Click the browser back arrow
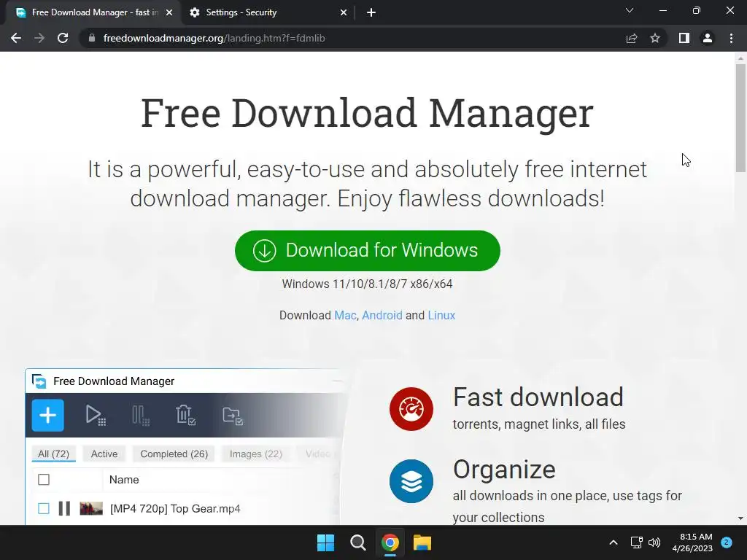 16,38
